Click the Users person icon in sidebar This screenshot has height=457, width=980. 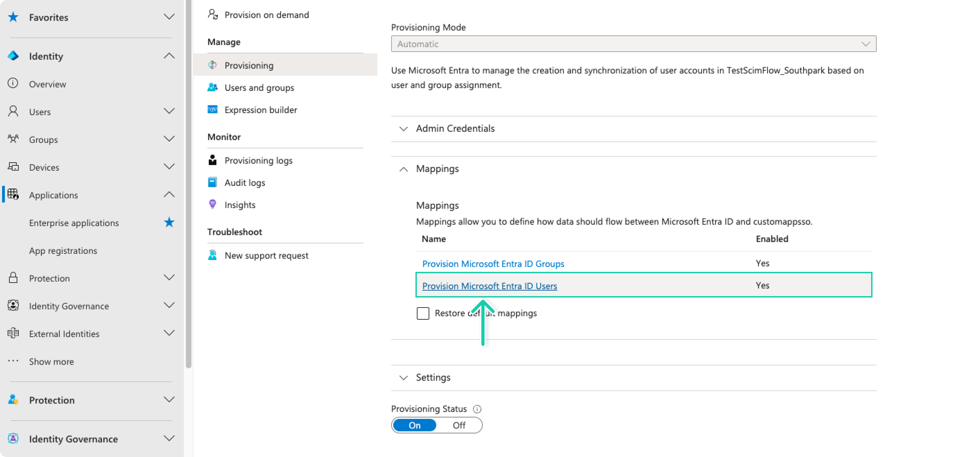[13, 111]
